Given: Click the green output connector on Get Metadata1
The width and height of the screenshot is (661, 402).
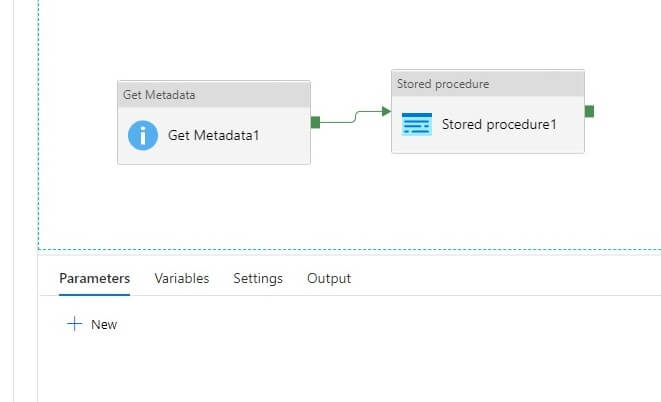Looking at the screenshot, I should click(315, 122).
